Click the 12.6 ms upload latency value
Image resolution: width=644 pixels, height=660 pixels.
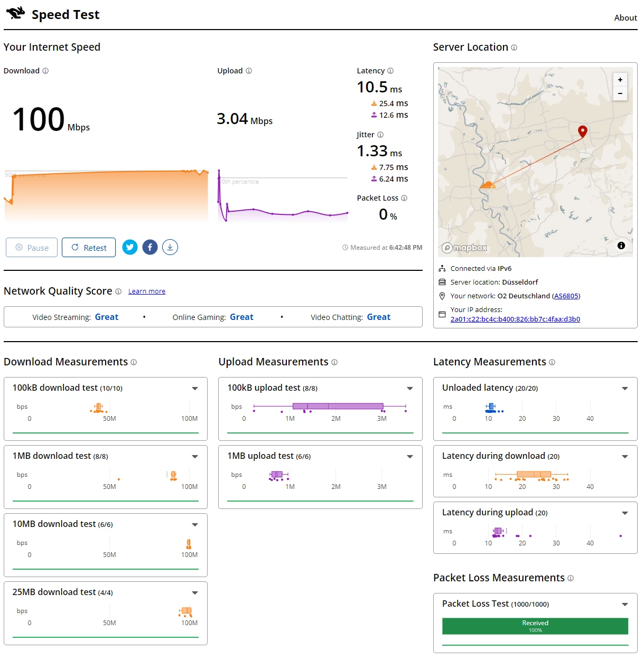point(390,115)
